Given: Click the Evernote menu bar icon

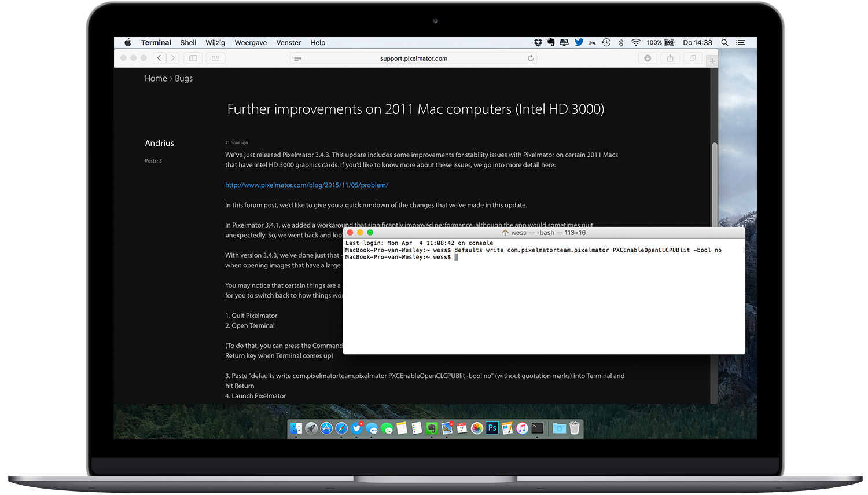Looking at the screenshot, I should 551,43.
